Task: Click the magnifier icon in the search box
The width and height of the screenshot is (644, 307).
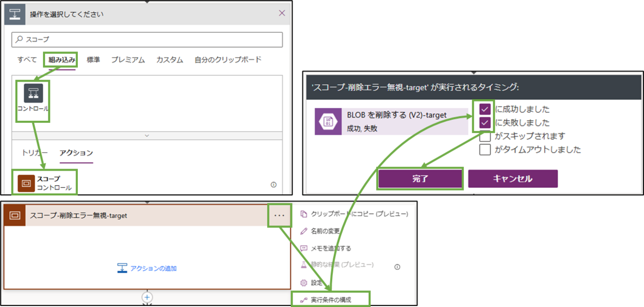Action: 19,39
